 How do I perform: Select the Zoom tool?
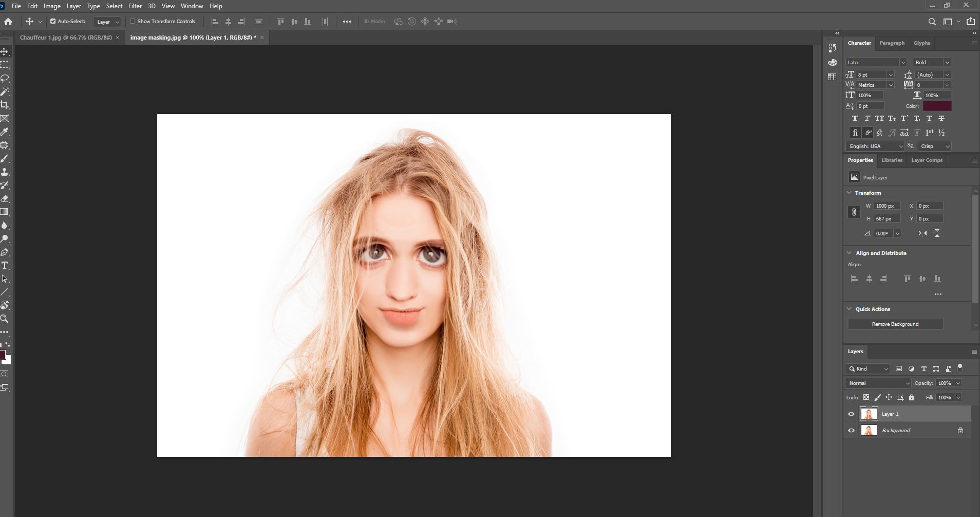pos(5,319)
